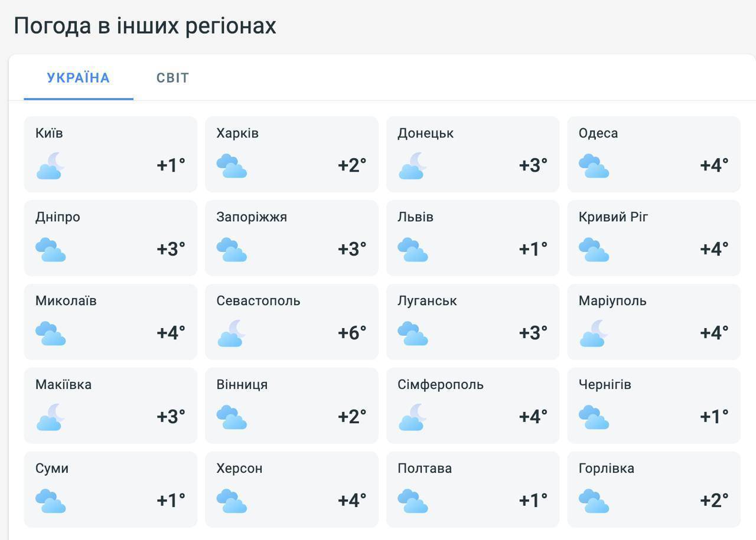756x540 pixels.
Task: Click the cloudy-night icon for Київ
Action: pyautogui.click(x=50, y=166)
